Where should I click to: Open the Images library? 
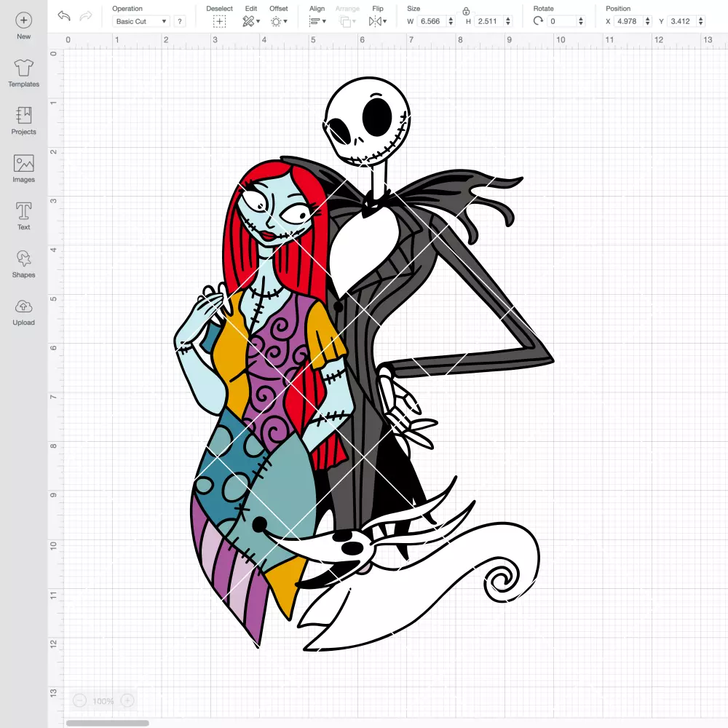pyautogui.click(x=24, y=169)
